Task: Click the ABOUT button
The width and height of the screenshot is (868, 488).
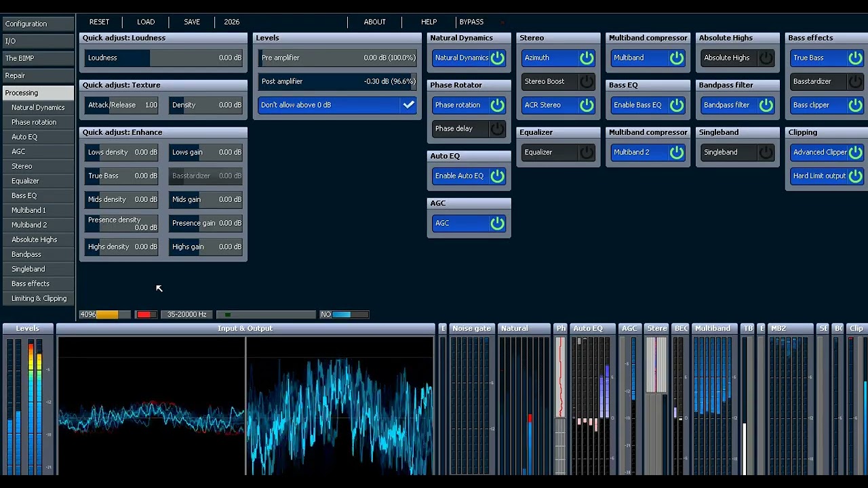Action: click(374, 22)
